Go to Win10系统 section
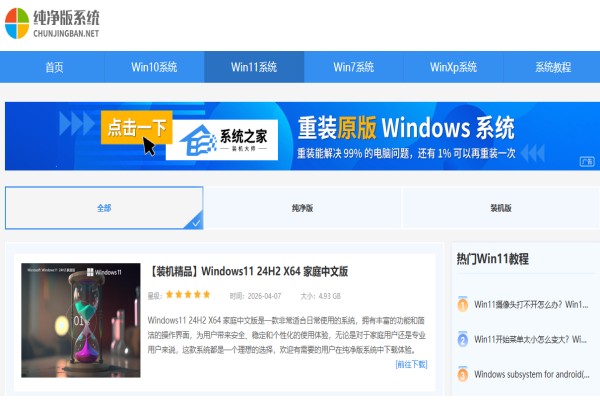 click(154, 67)
